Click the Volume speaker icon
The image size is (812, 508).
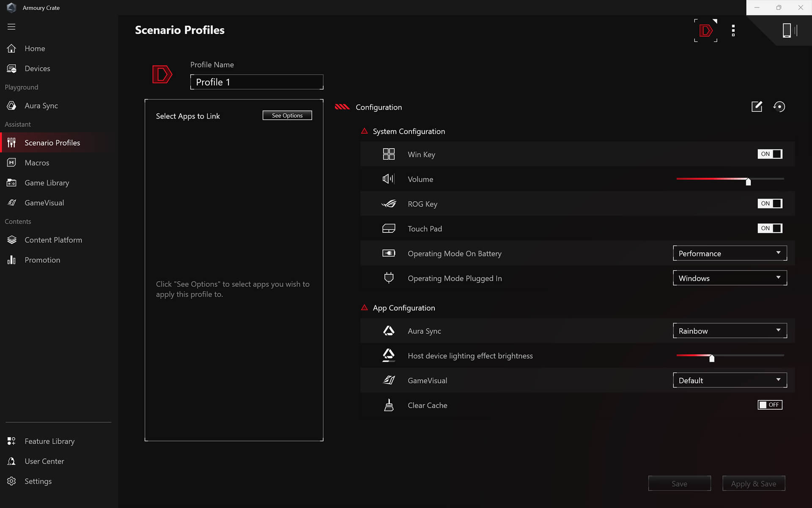click(x=389, y=179)
